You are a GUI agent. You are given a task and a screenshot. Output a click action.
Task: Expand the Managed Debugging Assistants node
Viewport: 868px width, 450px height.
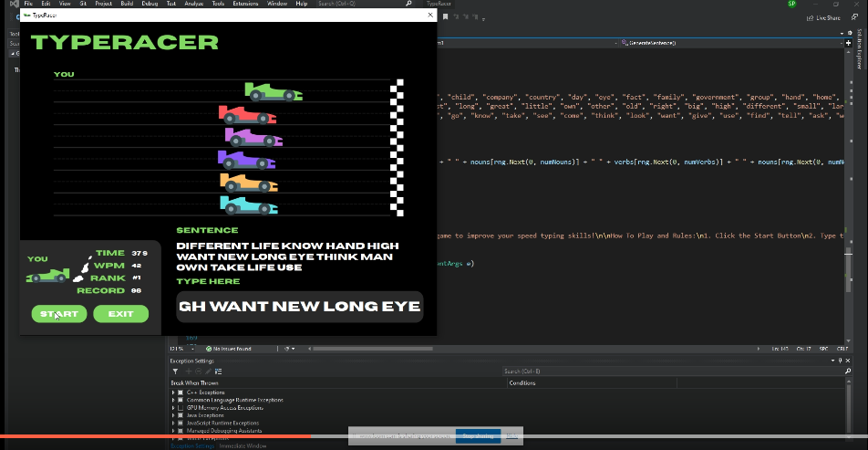point(173,431)
